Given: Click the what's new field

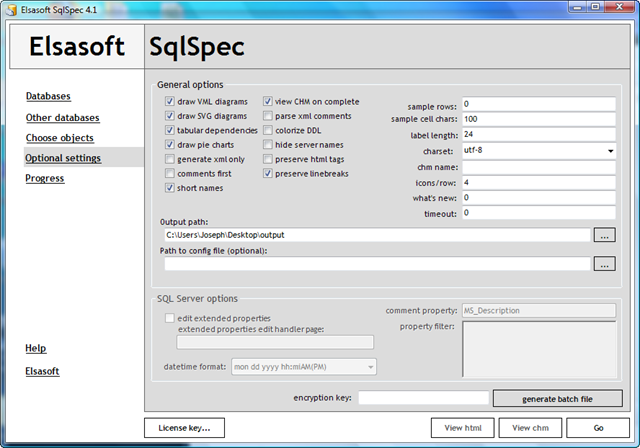Looking at the screenshot, I should pyautogui.click(x=539, y=197).
